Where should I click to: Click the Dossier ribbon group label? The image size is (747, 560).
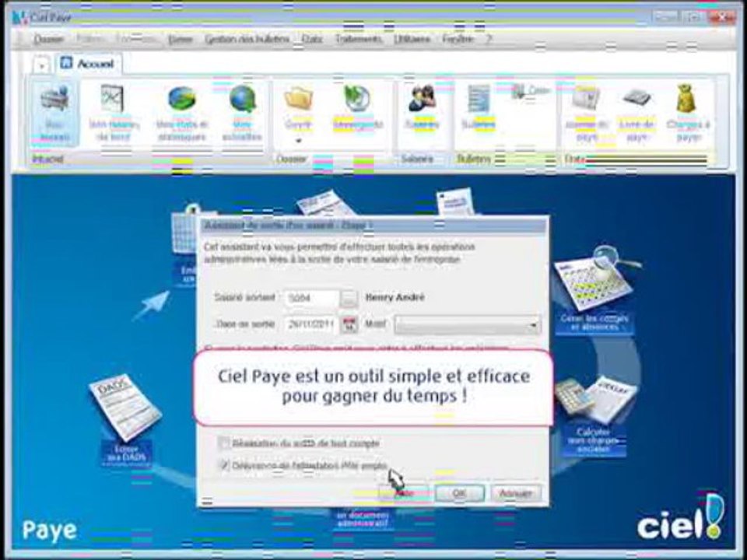coord(291,159)
